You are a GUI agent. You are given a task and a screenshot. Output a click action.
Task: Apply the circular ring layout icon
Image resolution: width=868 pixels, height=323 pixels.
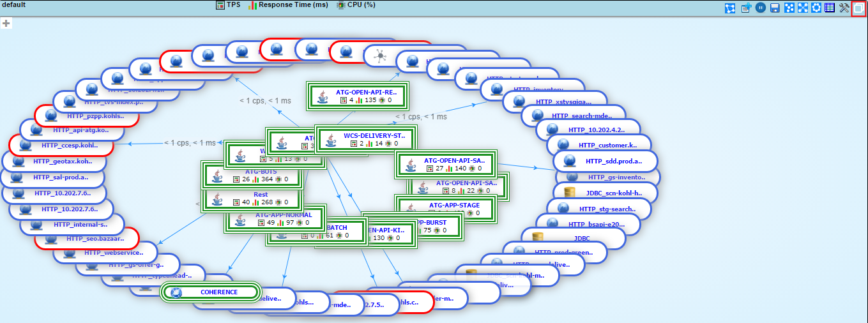click(x=816, y=8)
